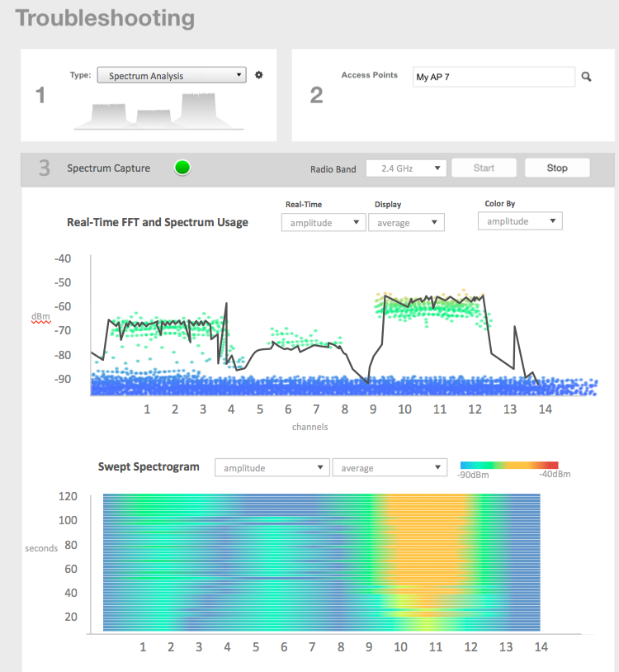Expand the Real-Time amplitude dropdown
Image resolution: width=619 pixels, height=672 pixels.
click(x=323, y=223)
